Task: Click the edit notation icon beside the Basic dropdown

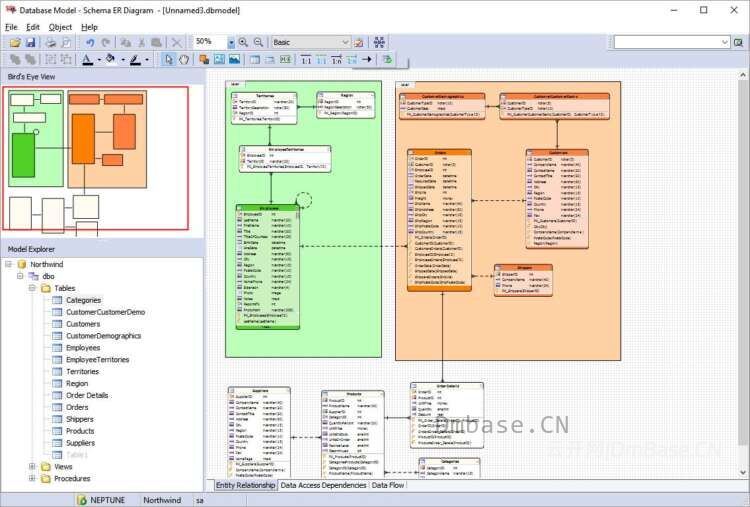Action: coord(358,43)
